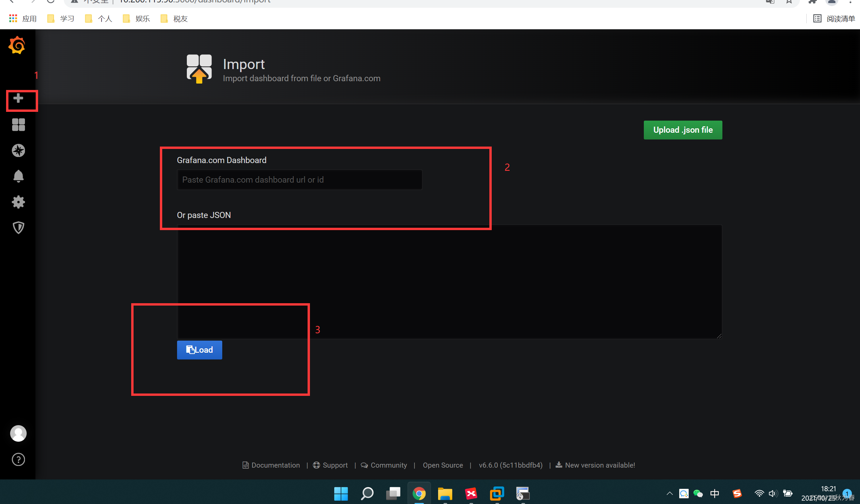Open the Create plus menu in sidebar
This screenshot has width=860, height=504.
tap(19, 99)
